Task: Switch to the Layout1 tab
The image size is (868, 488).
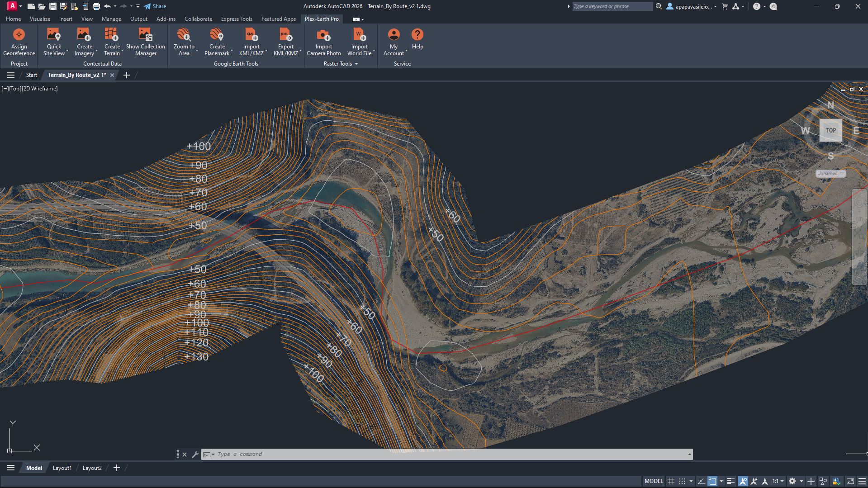Action: coord(62,468)
